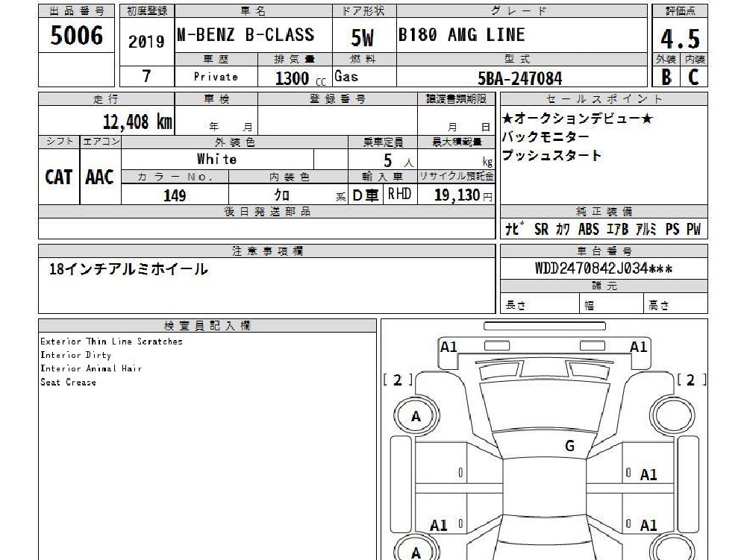The image size is (747, 560).
Task: Click the interior grade C
Action: (694, 77)
